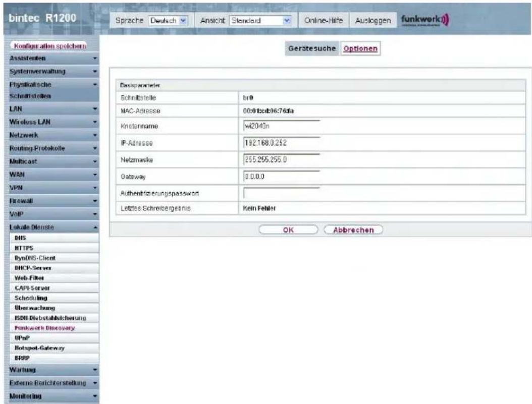This screenshot has width=532, height=404.
Task: Click the Knotenname input field
Action: tap(282, 126)
